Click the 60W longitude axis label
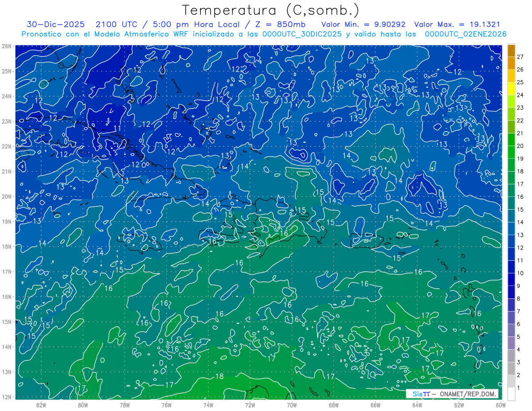This screenshot has height=411, width=532. coord(501,405)
